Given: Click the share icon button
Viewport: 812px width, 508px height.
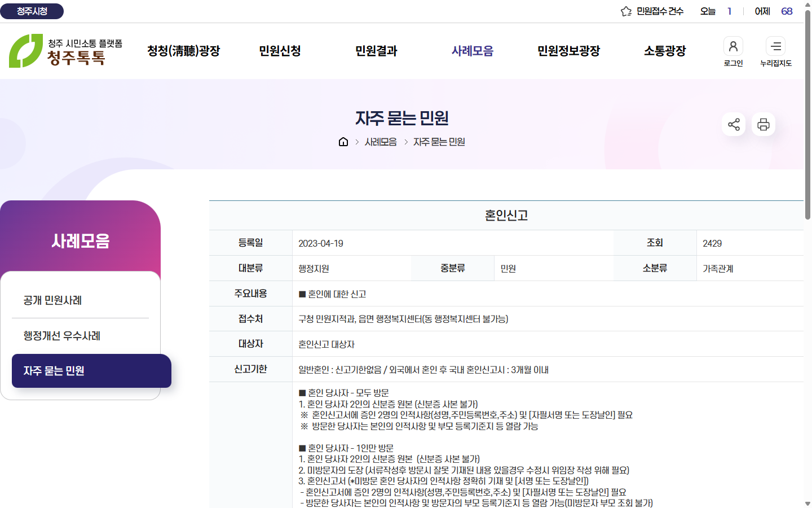Looking at the screenshot, I should click(734, 124).
